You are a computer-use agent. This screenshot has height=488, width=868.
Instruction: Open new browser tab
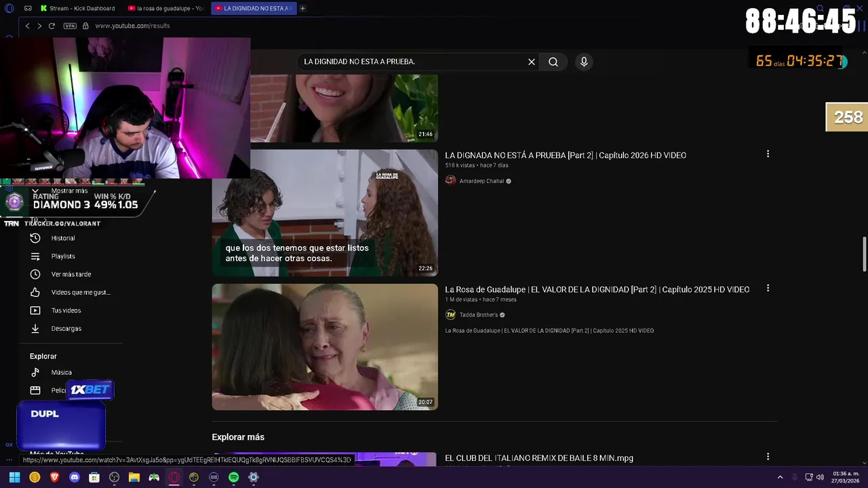[302, 8]
